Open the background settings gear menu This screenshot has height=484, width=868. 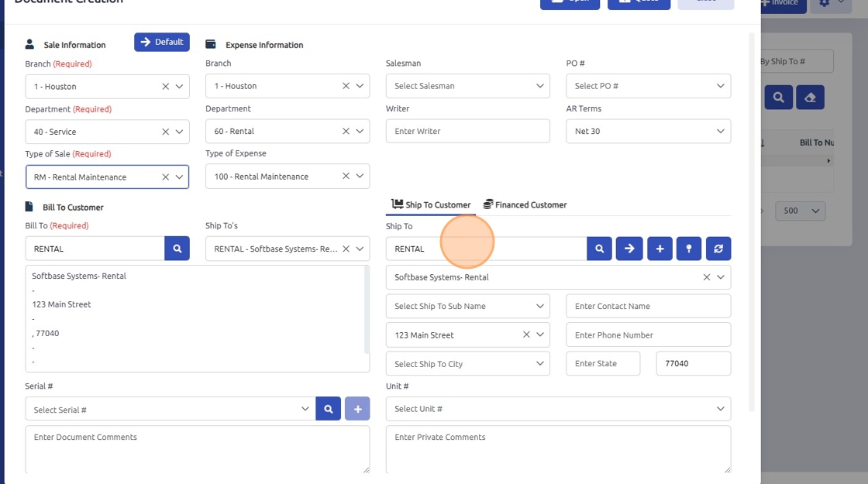click(x=830, y=3)
